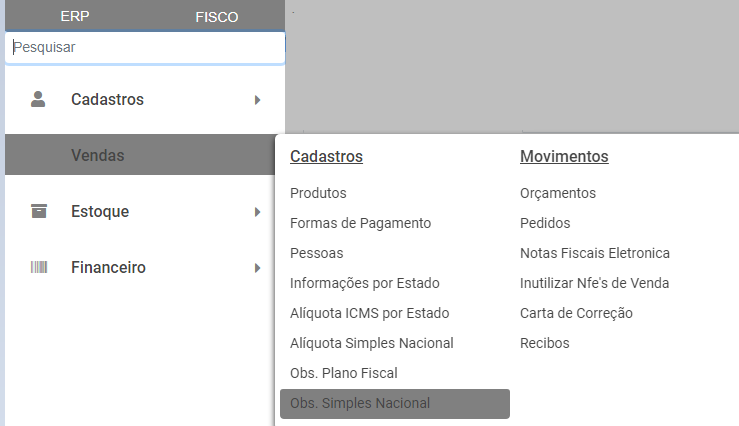Open the Recibos page

[x=545, y=343]
